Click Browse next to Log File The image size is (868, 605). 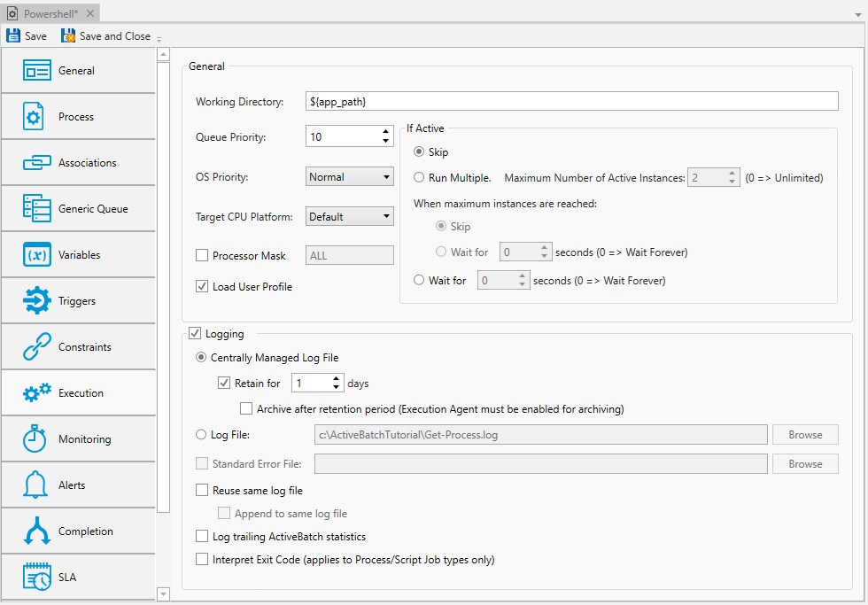point(804,435)
